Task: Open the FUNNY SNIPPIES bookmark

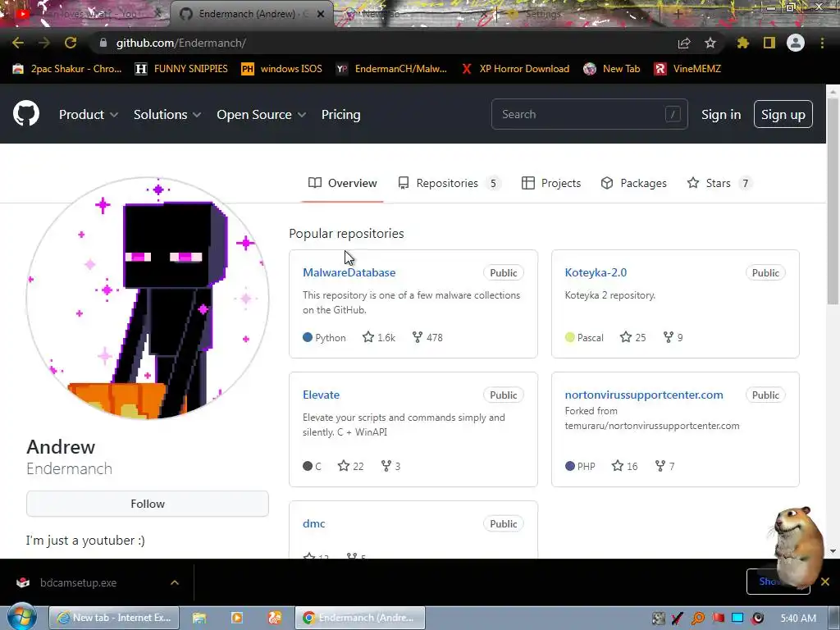Action: tap(181, 69)
